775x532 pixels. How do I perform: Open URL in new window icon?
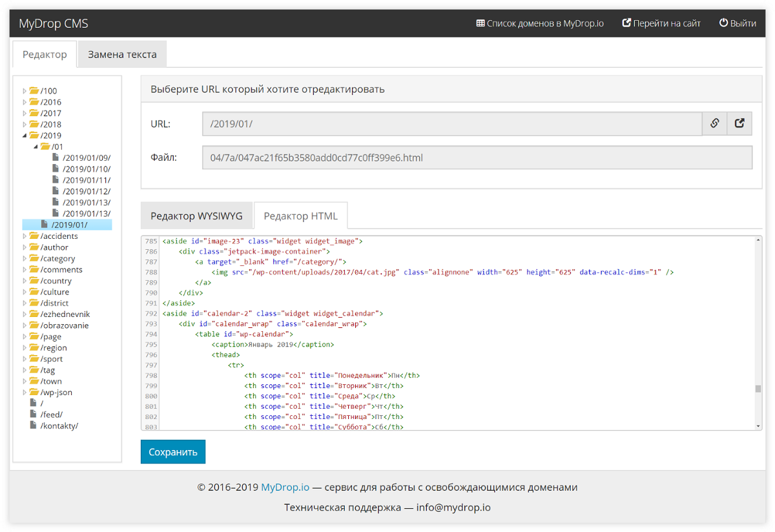[739, 123]
